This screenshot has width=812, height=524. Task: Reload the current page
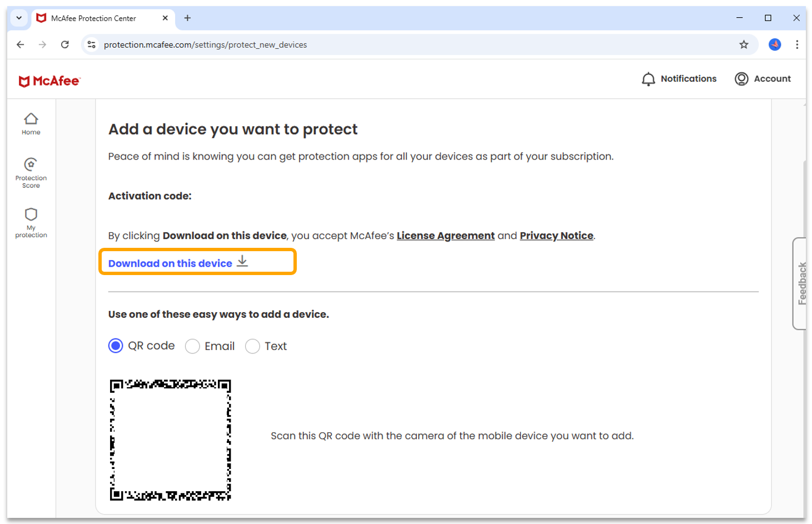coord(64,44)
